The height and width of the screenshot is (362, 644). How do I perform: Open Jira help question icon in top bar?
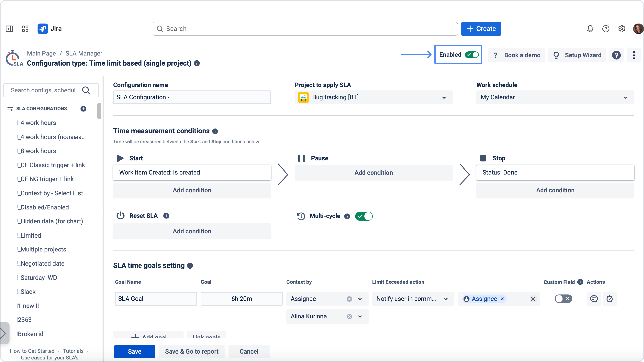(x=606, y=29)
